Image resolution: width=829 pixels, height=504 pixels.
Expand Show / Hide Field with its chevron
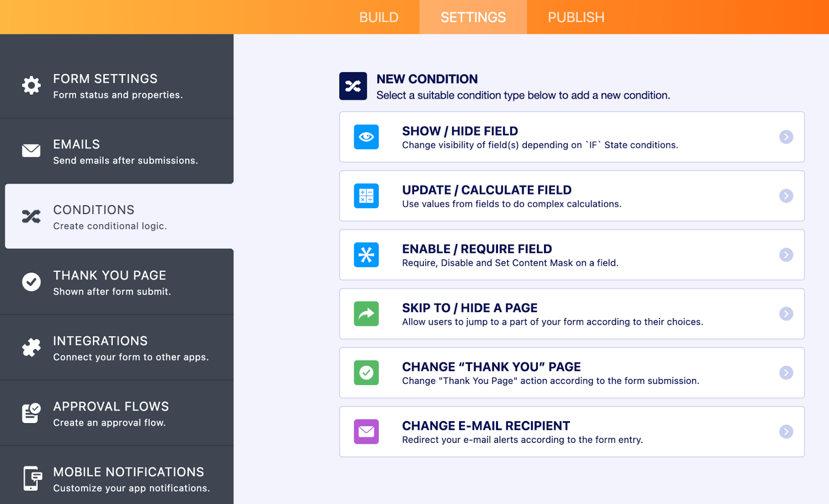[x=786, y=137]
